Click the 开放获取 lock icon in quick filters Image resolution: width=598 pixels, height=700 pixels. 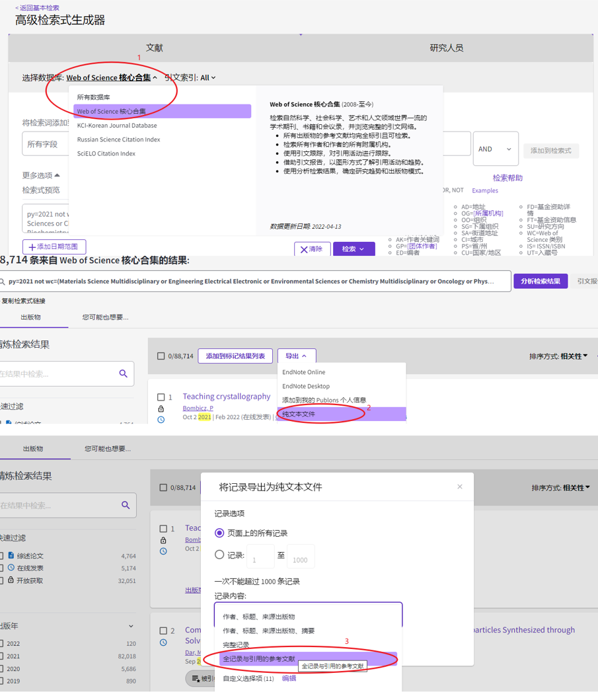click(x=11, y=580)
